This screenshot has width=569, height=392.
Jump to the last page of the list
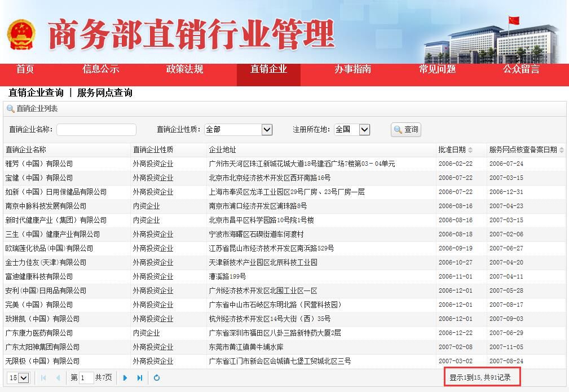click(140, 378)
